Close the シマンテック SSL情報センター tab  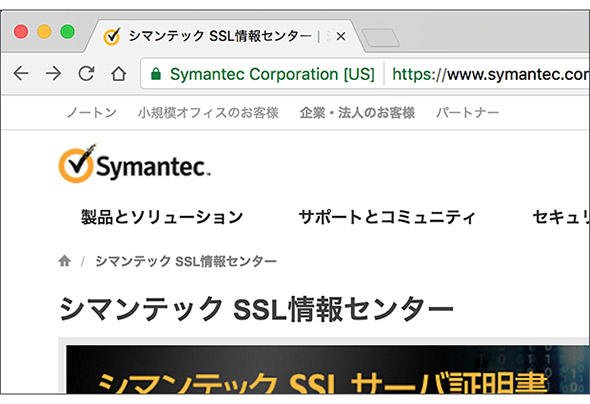[x=341, y=36]
